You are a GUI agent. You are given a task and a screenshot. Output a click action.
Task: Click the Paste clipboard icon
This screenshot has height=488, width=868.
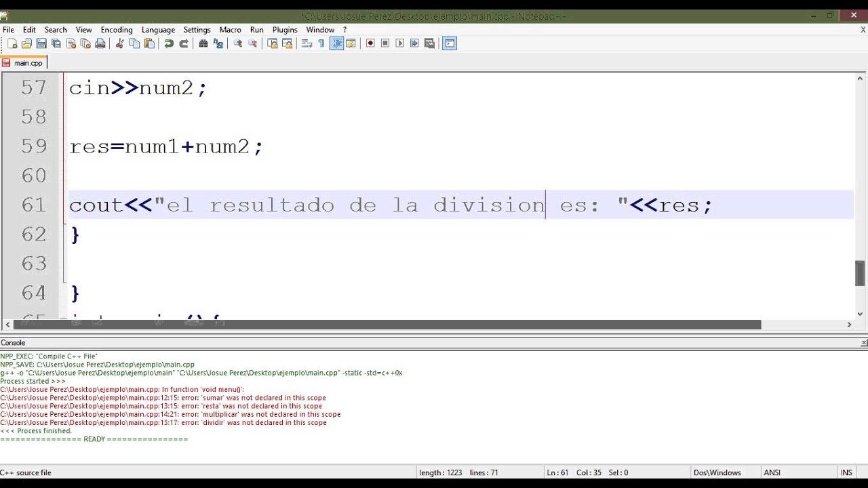[x=150, y=43]
